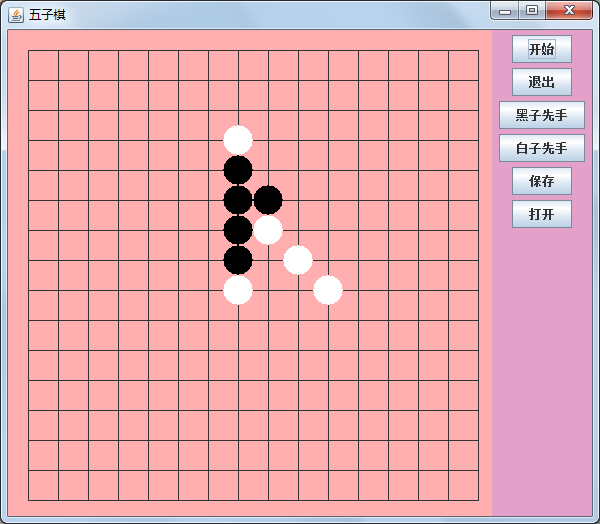Click the topmost white stone on the board
The width and height of the screenshot is (600, 524).
[238, 140]
